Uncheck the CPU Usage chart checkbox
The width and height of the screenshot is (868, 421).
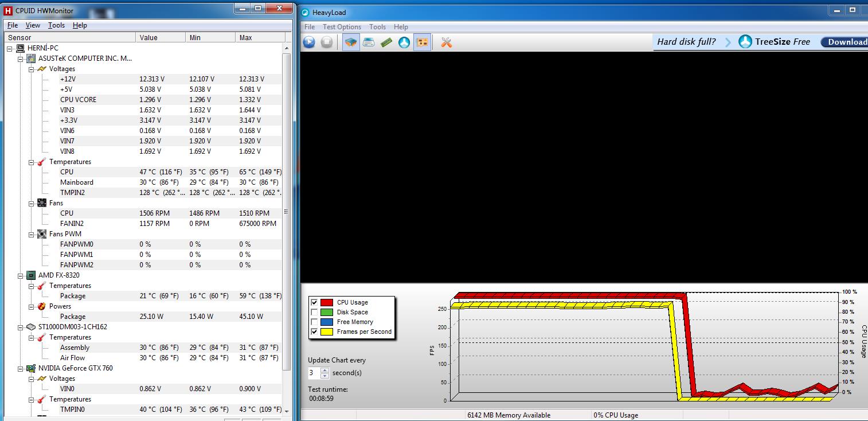tap(314, 302)
